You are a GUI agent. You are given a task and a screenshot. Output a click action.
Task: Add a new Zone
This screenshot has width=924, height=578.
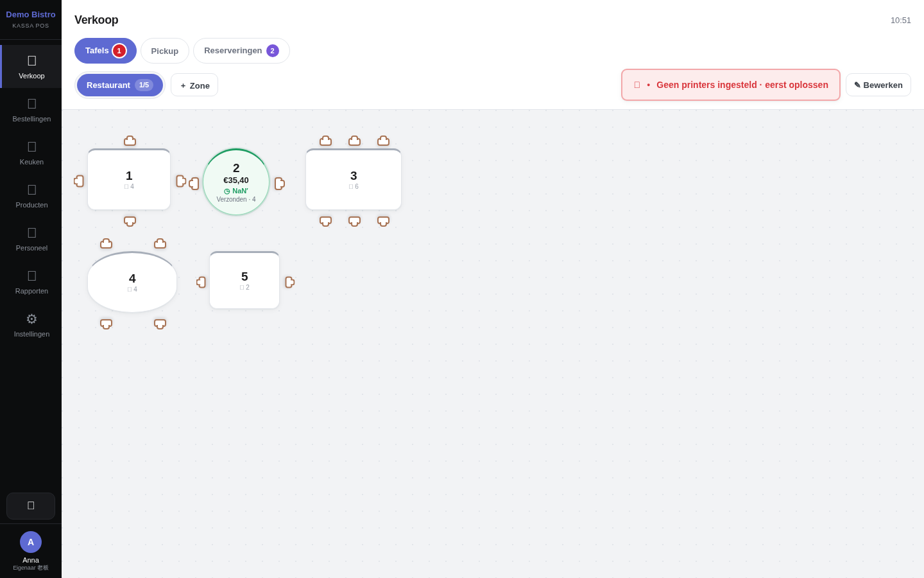194,85
